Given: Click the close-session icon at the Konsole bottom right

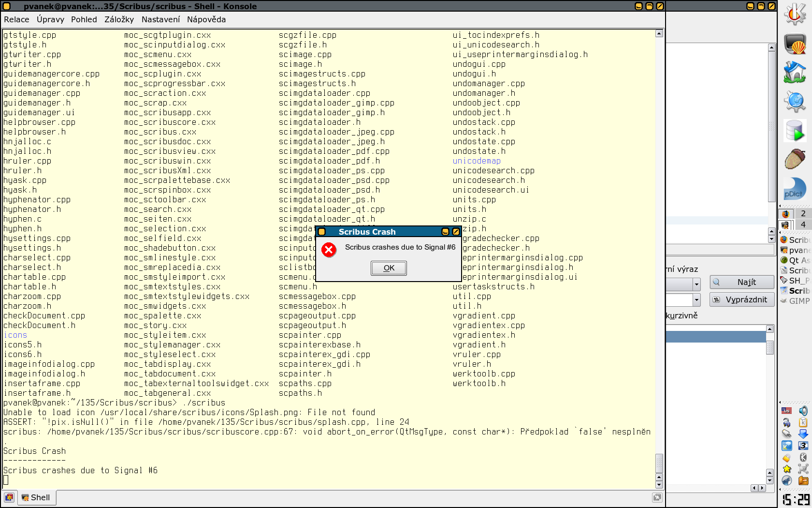Looking at the screenshot, I should click(657, 497).
